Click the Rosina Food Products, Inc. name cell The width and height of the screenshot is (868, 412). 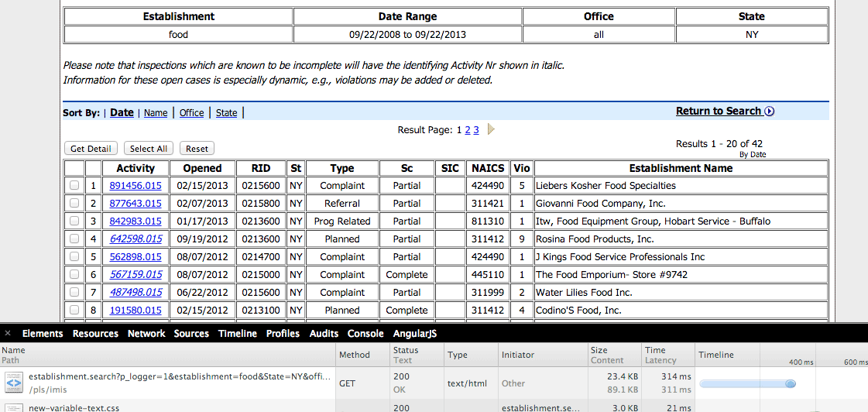point(681,239)
